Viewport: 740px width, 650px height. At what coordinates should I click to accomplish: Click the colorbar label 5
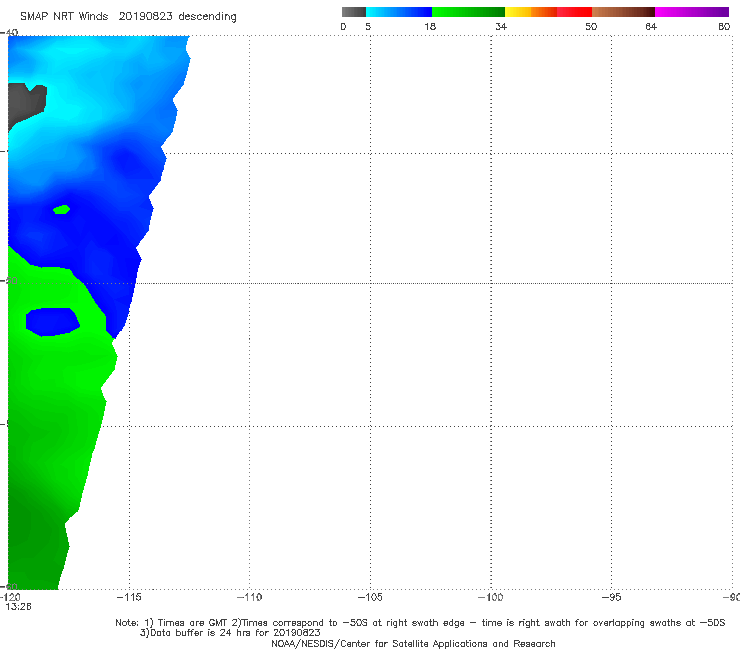[x=368, y=26]
